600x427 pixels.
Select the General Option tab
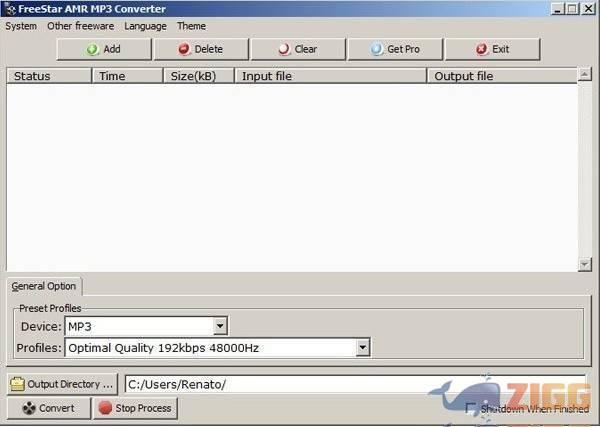coord(44,286)
